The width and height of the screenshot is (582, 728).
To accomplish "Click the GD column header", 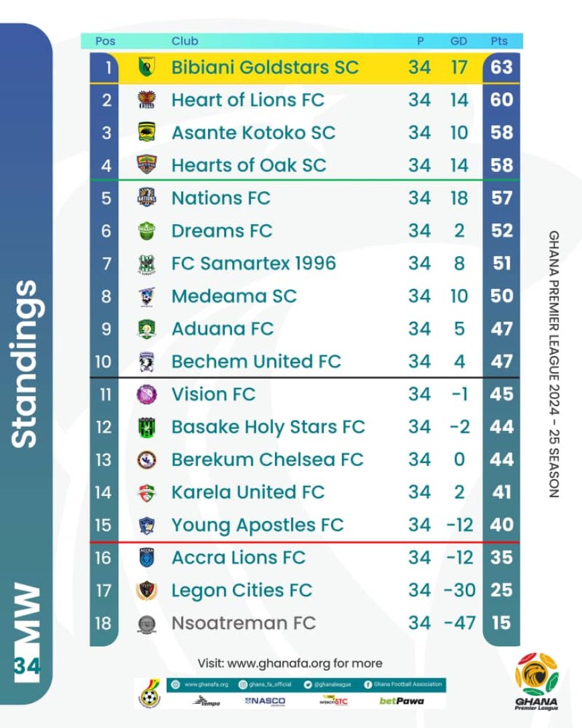I will 458,41.
